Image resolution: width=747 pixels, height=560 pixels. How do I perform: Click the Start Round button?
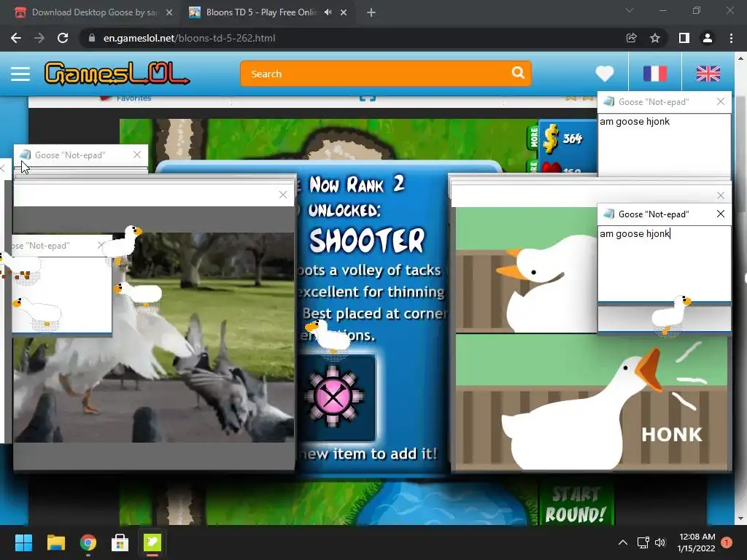(x=576, y=505)
